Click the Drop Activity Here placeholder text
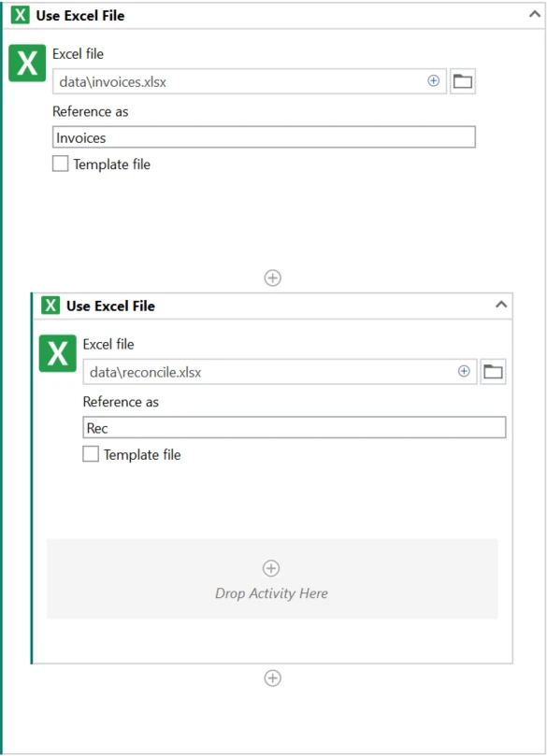Image resolution: width=547 pixels, height=756 pixels. (271, 593)
